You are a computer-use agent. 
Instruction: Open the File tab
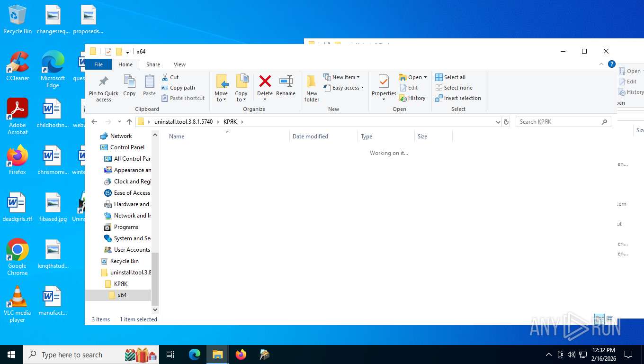(x=98, y=64)
